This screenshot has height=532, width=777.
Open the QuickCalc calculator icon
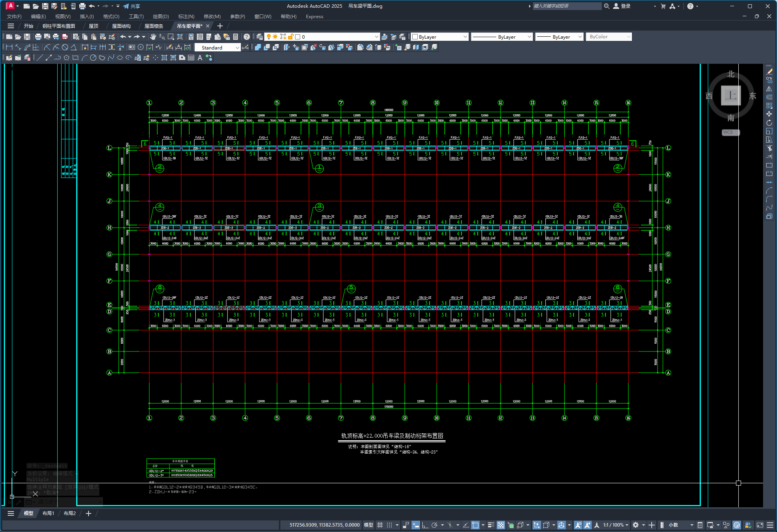pyautogui.click(x=236, y=37)
